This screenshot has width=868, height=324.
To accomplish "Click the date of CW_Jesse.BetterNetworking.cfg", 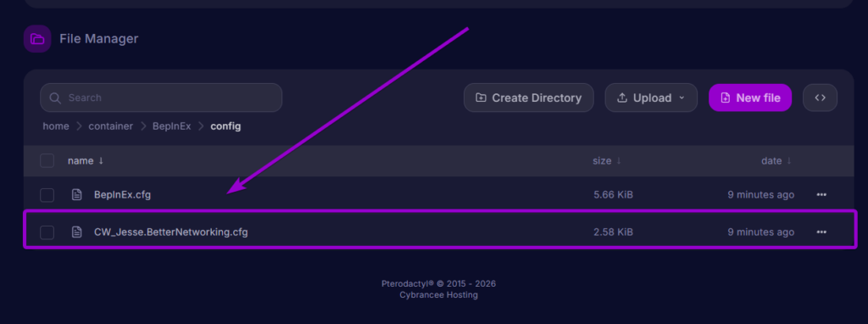I will tap(760, 232).
